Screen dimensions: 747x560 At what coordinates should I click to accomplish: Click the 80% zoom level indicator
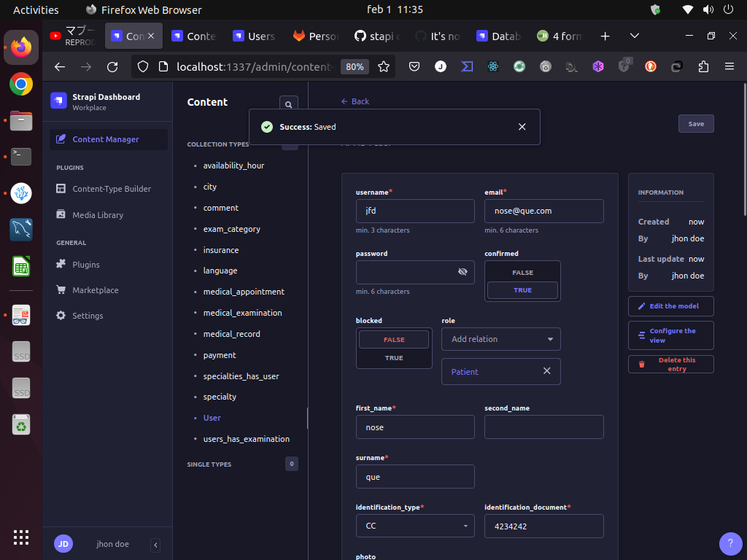click(355, 66)
